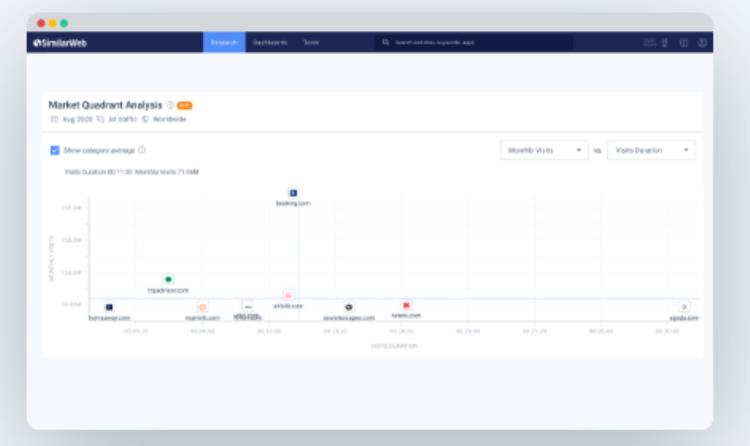The height and width of the screenshot is (446, 750).
Task: Click the Aug 2020 date label
Action: tap(77, 119)
